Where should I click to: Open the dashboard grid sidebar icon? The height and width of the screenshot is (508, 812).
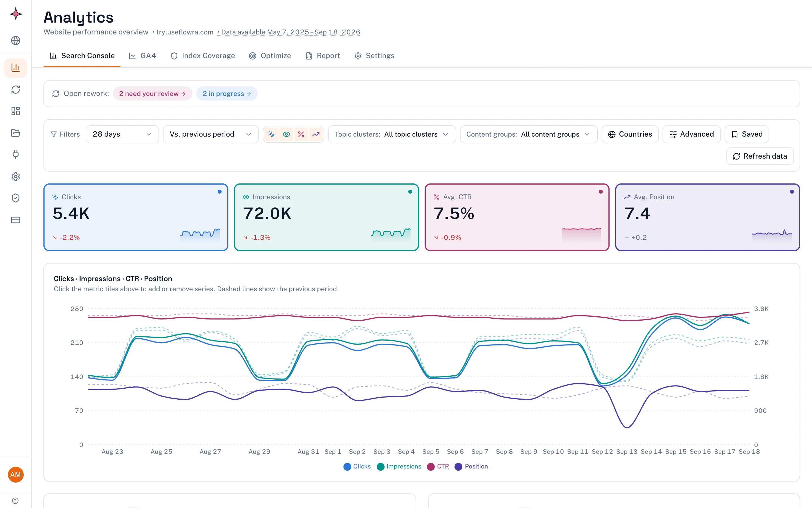(x=16, y=111)
